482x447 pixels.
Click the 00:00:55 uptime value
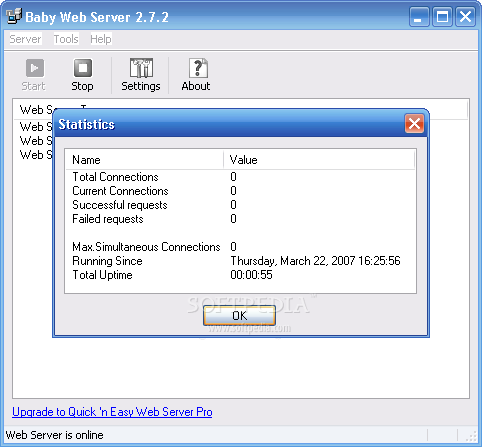click(251, 275)
